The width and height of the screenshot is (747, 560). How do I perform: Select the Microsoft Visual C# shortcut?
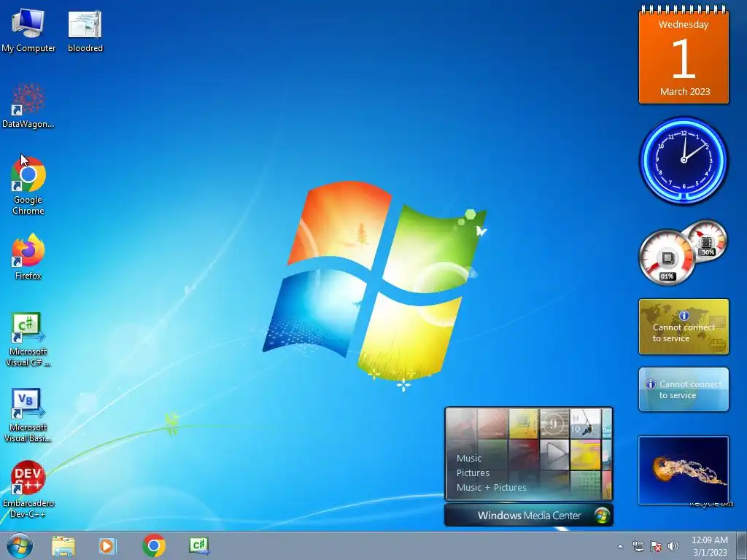click(x=28, y=339)
